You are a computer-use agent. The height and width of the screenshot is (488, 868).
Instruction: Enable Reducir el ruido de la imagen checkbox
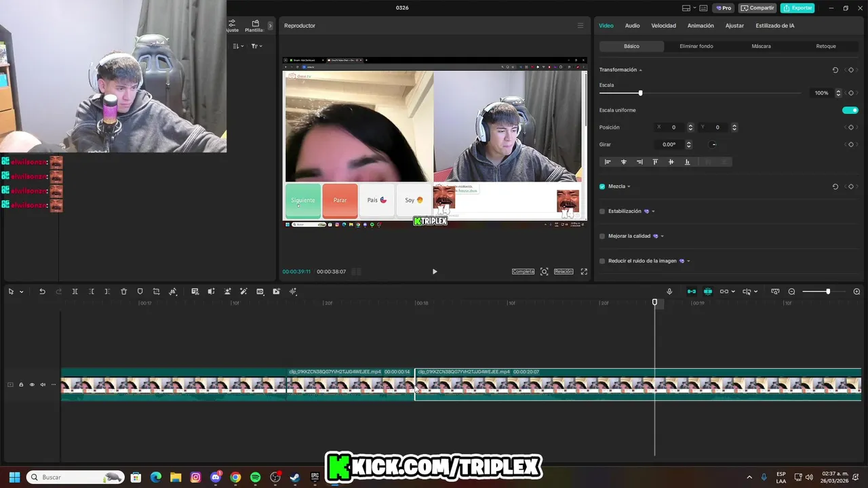coord(602,261)
